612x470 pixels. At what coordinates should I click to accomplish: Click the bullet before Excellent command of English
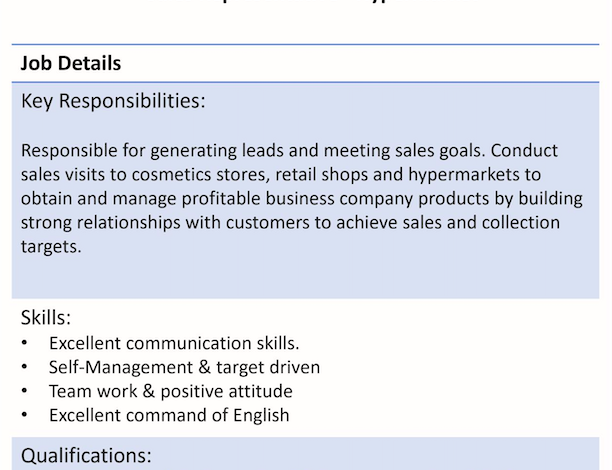tap(25, 415)
